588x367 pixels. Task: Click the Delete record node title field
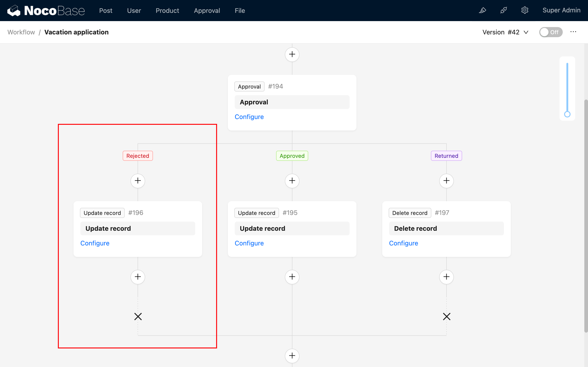tap(446, 228)
